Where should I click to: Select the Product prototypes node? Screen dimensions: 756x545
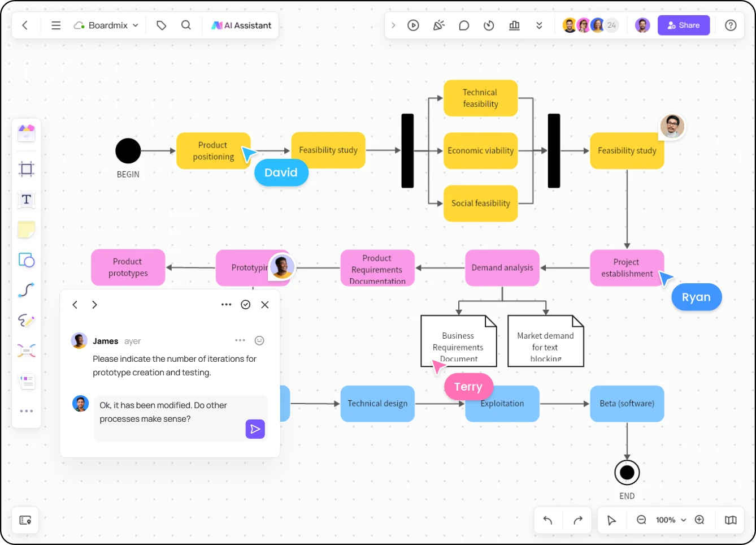(x=128, y=268)
